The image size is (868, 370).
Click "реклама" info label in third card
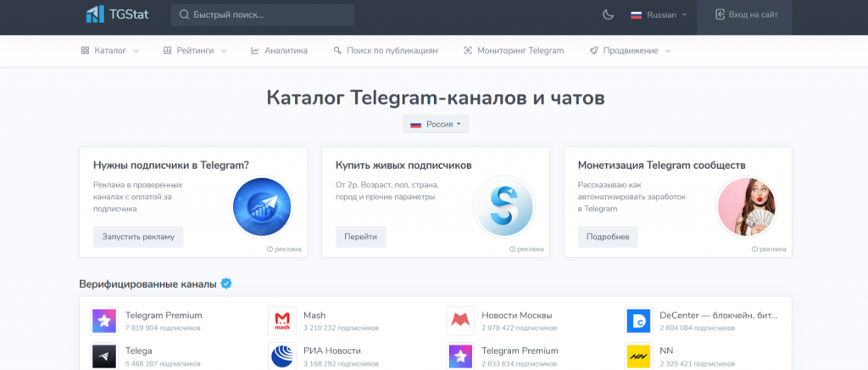tap(769, 249)
